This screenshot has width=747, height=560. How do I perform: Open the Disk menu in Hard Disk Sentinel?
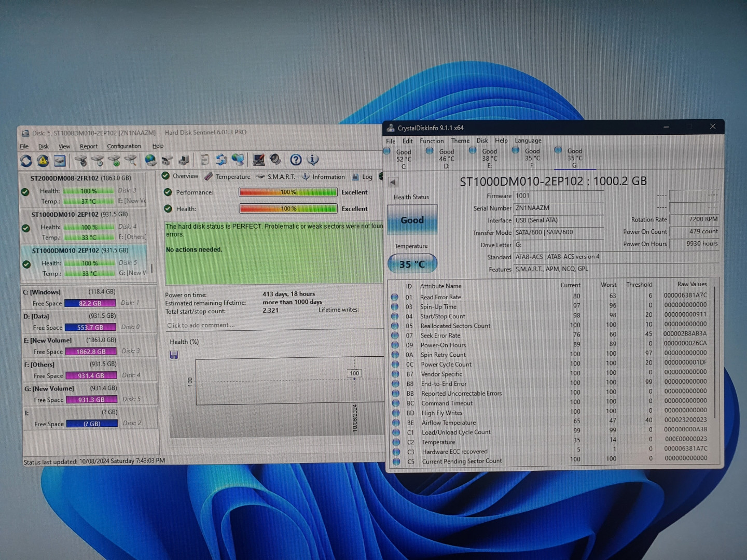(x=44, y=147)
